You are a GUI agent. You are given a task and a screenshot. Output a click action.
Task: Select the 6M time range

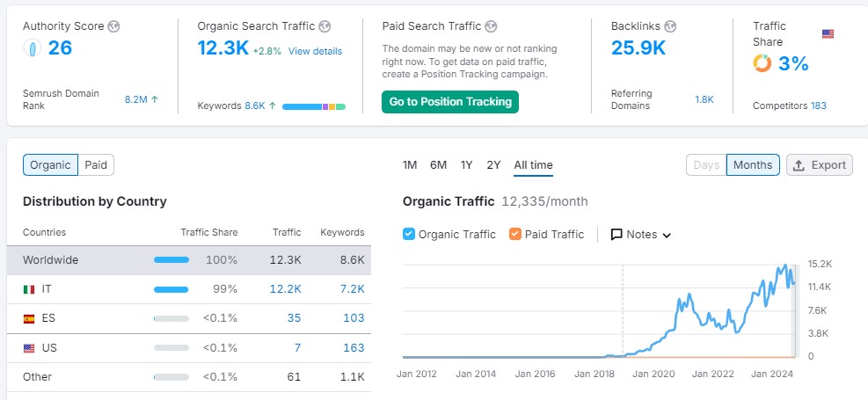click(438, 165)
